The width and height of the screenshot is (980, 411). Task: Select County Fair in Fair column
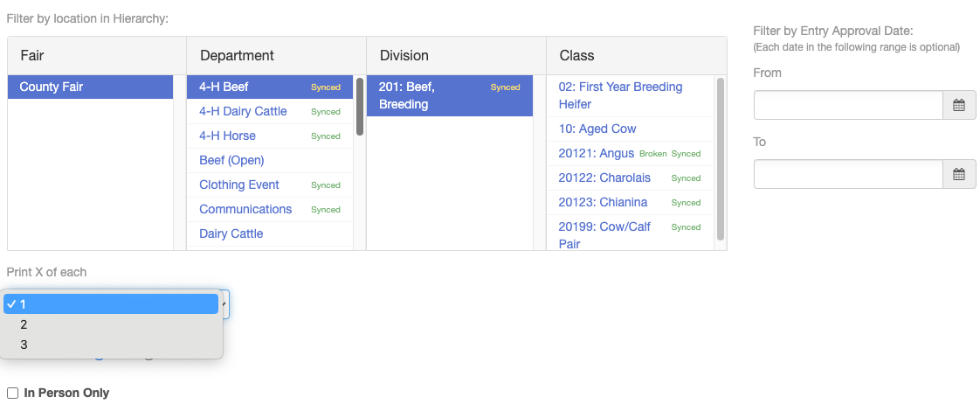[x=90, y=87]
